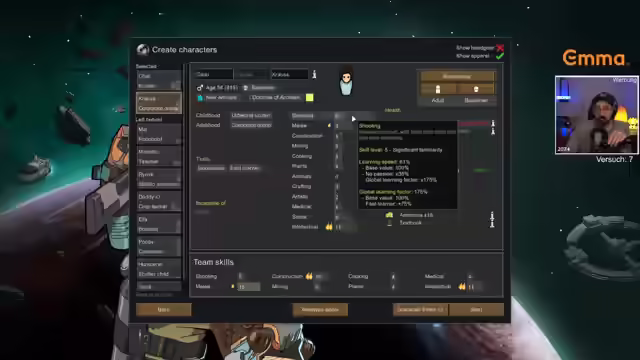Click the Start button
The width and height of the screenshot is (640, 360).
click(x=476, y=309)
